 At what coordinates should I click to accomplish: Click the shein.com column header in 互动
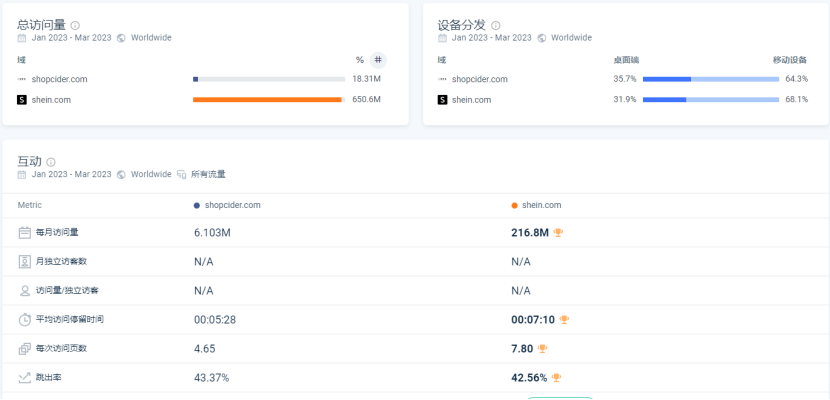tap(540, 205)
